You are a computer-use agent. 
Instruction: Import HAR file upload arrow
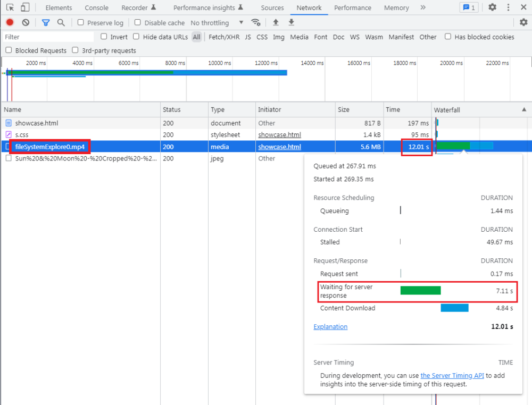[x=276, y=22]
